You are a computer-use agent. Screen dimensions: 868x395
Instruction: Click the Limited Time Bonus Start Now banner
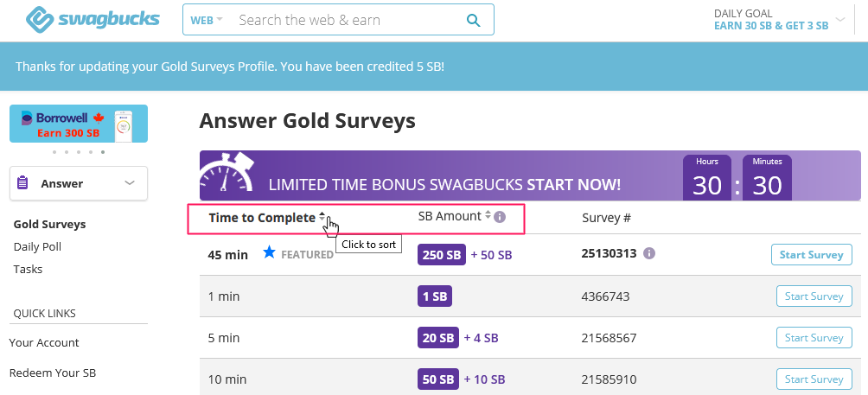(x=530, y=175)
